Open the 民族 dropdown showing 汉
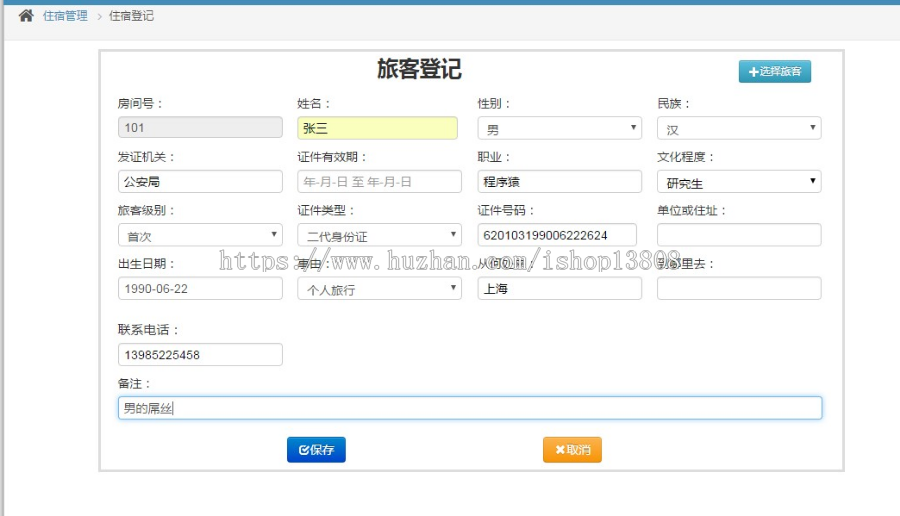 click(739, 129)
